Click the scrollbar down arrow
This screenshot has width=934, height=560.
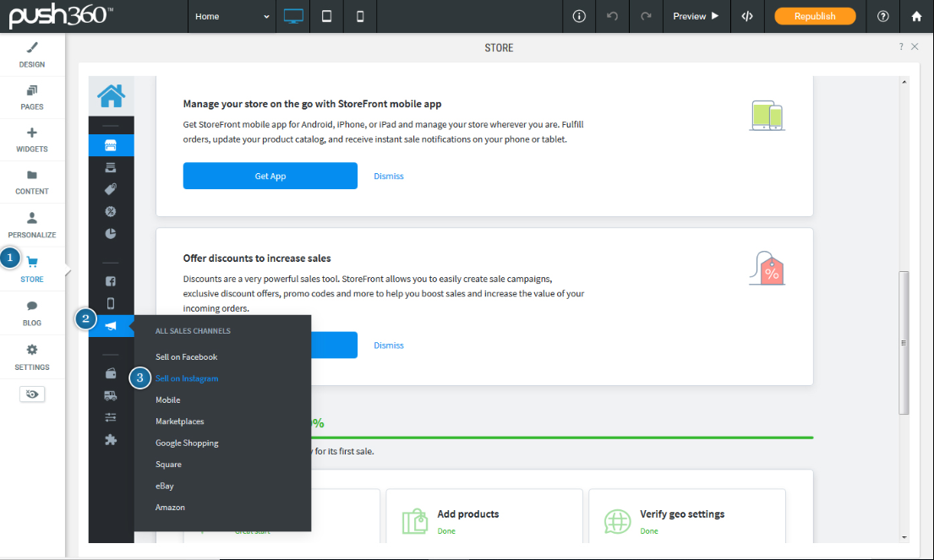[904, 537]
